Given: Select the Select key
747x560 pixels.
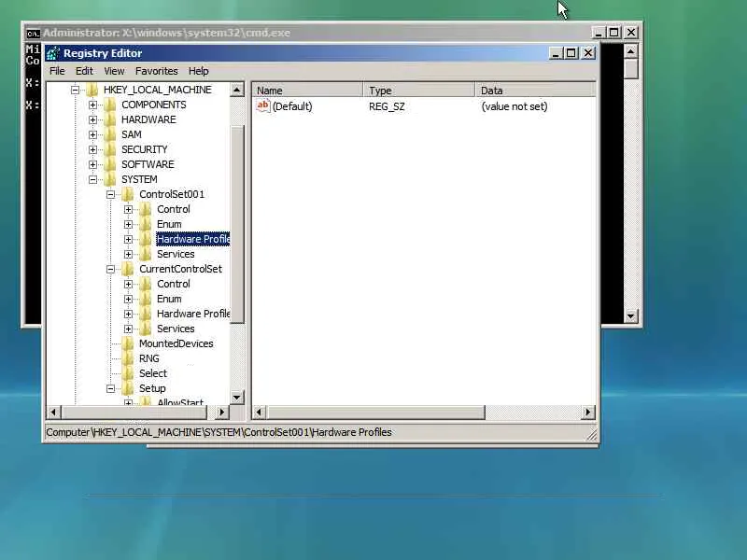Looking at the screenshot, I should [x=153, y=374].
